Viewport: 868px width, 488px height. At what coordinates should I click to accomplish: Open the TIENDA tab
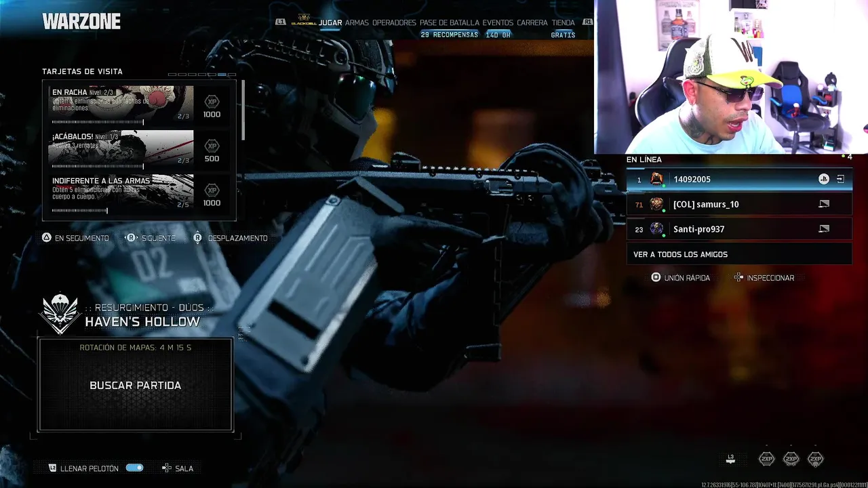pos(563,22)
